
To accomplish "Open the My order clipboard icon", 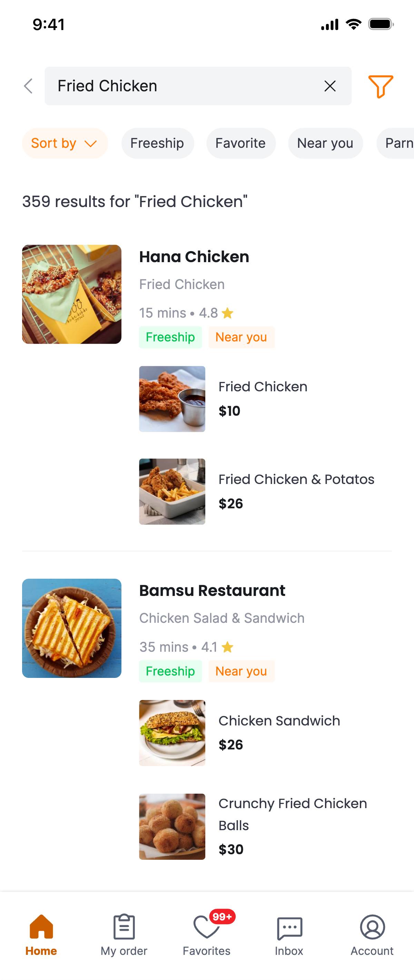I will pos(124,926).
